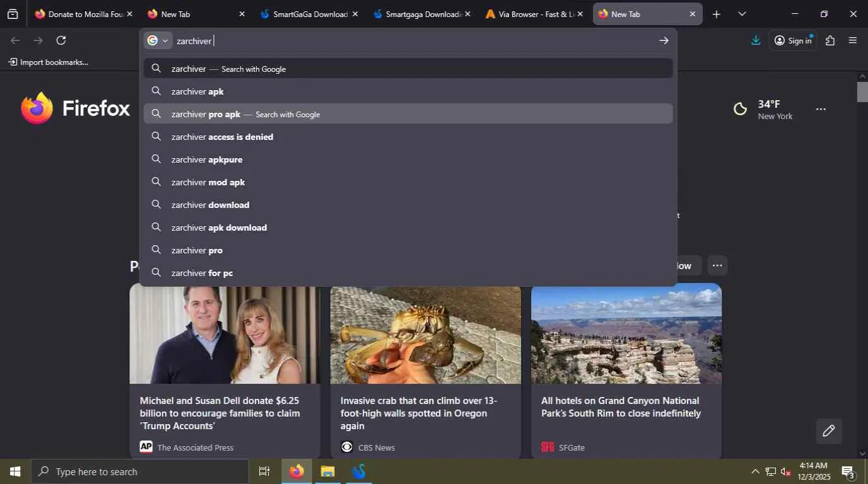Open the Firefox application menu (hamburger)

(853, 40)
